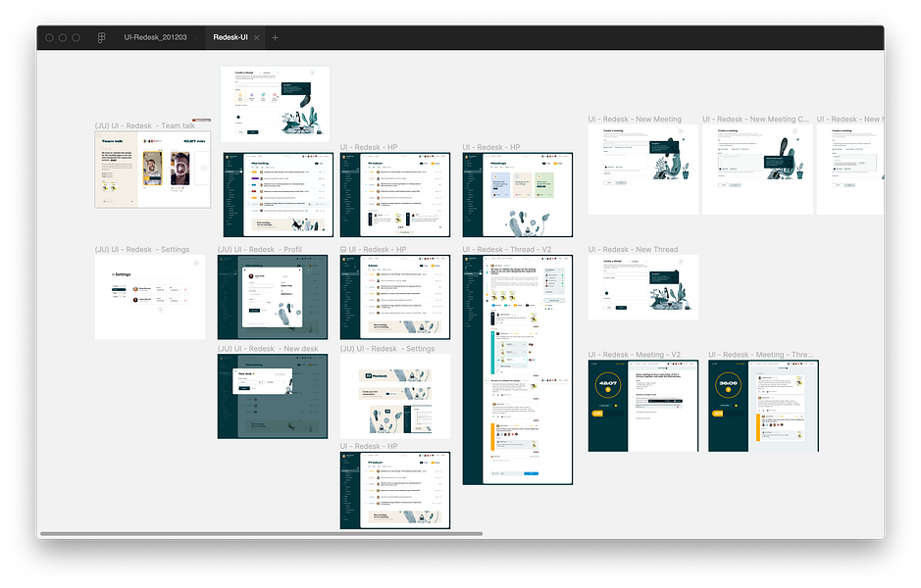Screen dimensions: 921x588
Task: Select the Marketing homepage frame
Action: point(279,195)
